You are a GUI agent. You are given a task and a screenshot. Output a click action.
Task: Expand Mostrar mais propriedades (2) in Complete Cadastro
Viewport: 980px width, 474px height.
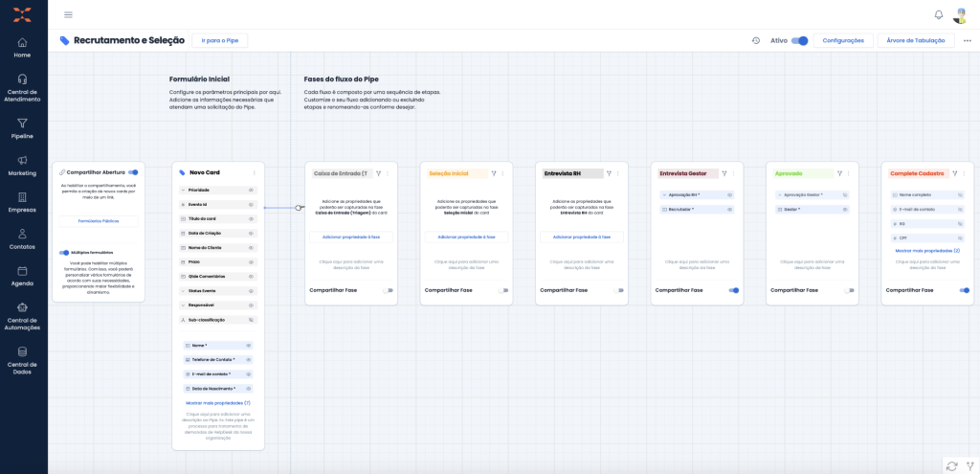coord(926,251)
